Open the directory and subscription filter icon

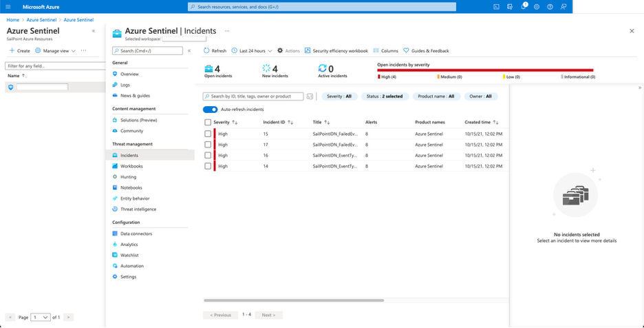click(510, 7)
